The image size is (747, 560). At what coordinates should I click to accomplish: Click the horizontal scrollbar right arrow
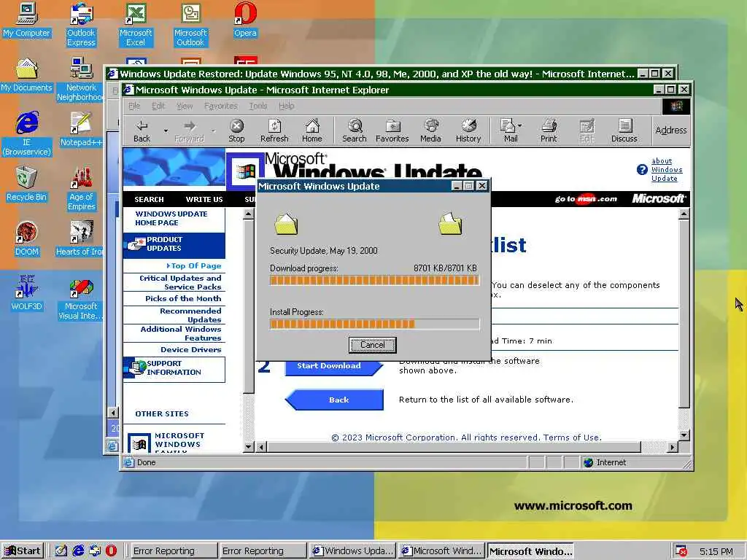672,447
